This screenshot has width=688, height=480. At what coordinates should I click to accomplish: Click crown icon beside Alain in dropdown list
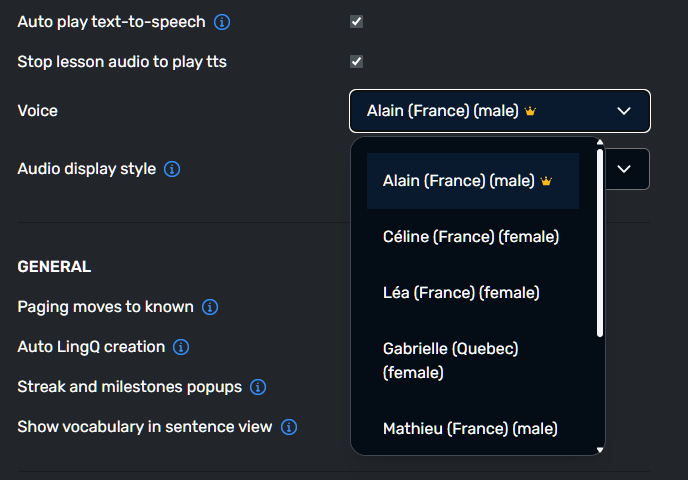(x=546, y=181)
